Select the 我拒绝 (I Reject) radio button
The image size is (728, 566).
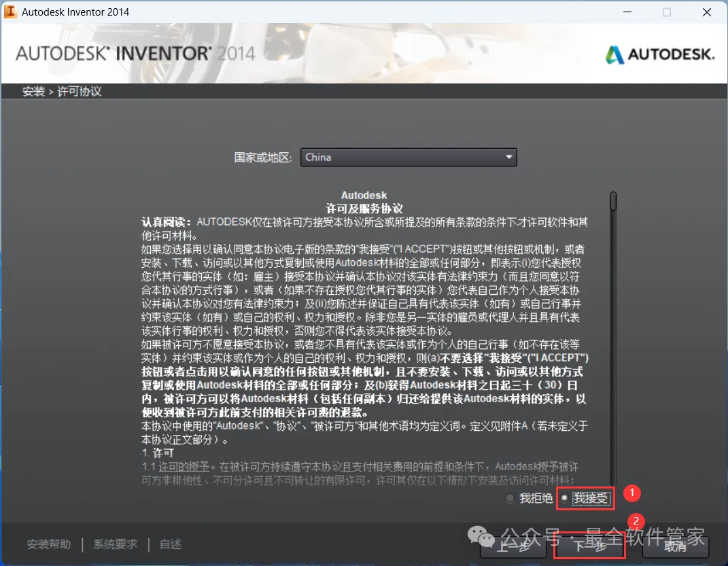point(510,498)
